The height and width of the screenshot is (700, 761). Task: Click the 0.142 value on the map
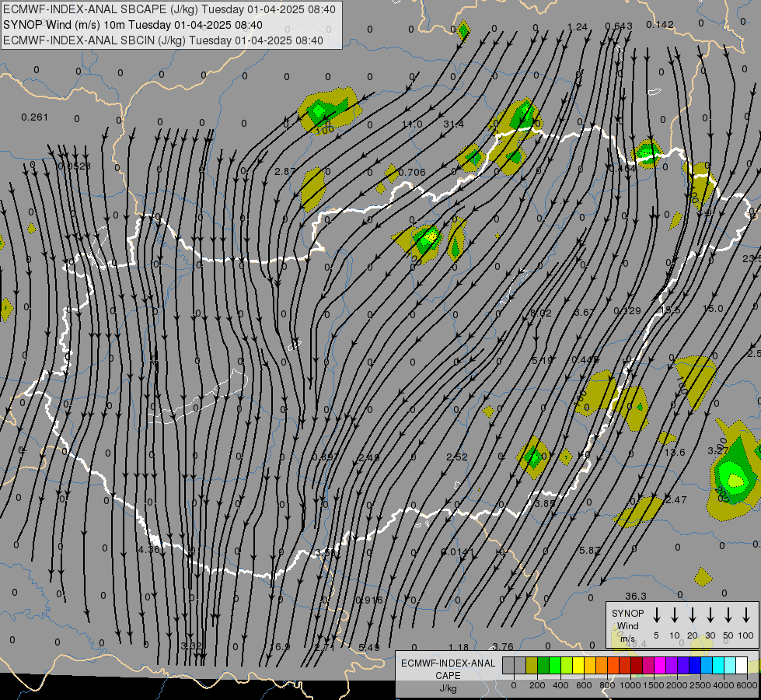pyautogui.click(x=660, y=24)
